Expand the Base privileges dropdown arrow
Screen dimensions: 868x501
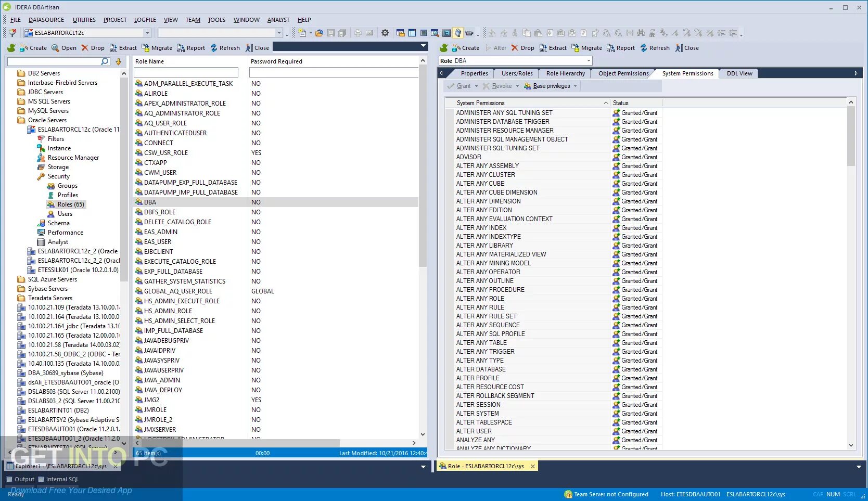pos(575,86)
